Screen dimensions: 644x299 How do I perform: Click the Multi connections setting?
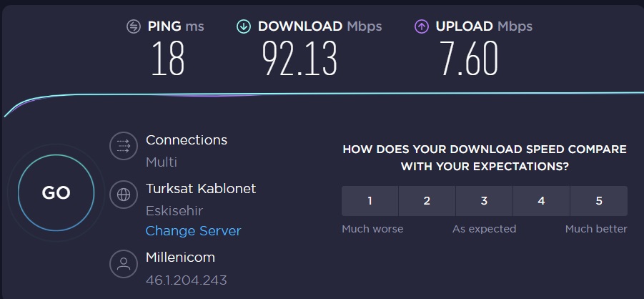(162, 162)
